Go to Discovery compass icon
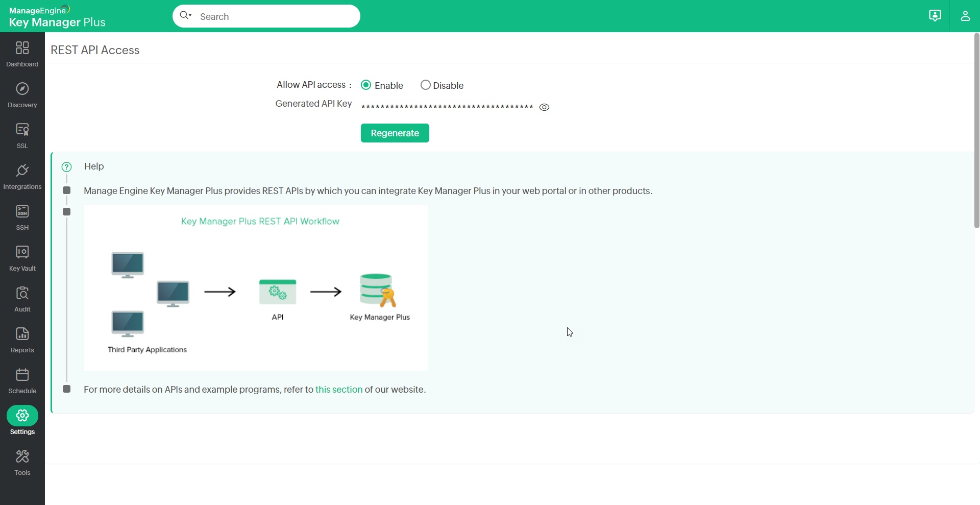The image size is (980, 505). coord(22,89)
